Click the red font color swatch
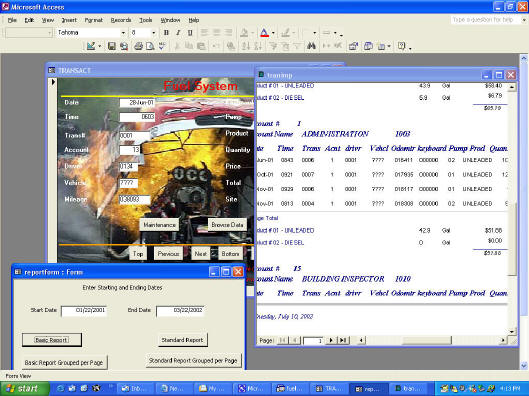The height and width of the screenshot is (396, 529). [264, 33]
